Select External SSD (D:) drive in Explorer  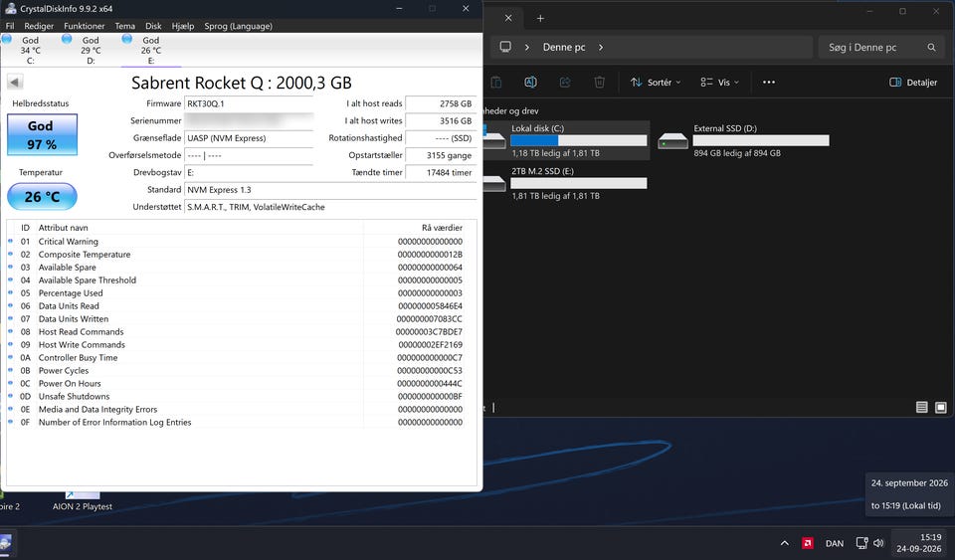click(744, 140)
